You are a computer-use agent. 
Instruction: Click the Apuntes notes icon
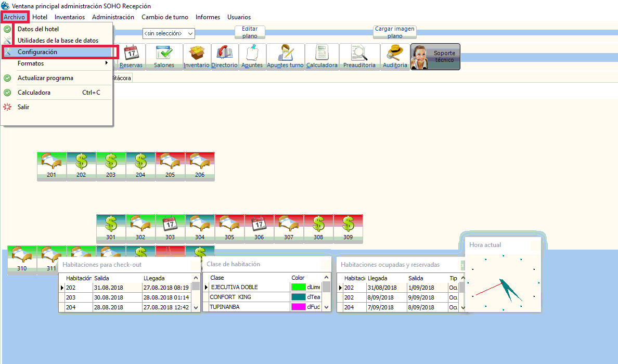pyautogui.click(x=252, y=56)
